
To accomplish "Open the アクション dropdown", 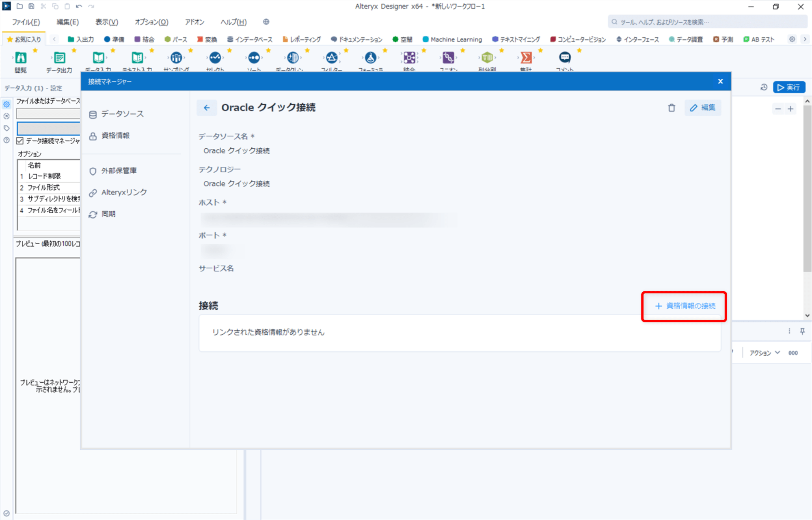I will [x=764, y=353].
